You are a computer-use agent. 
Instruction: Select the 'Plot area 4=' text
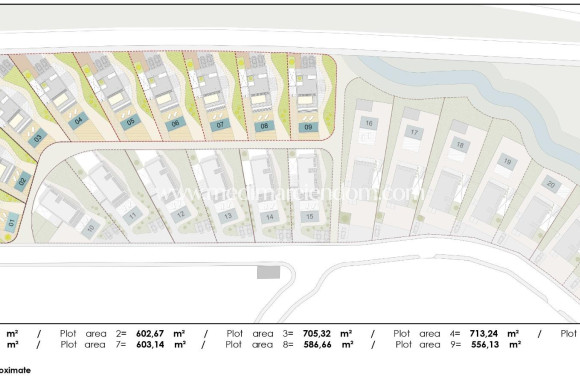(427, 334)
